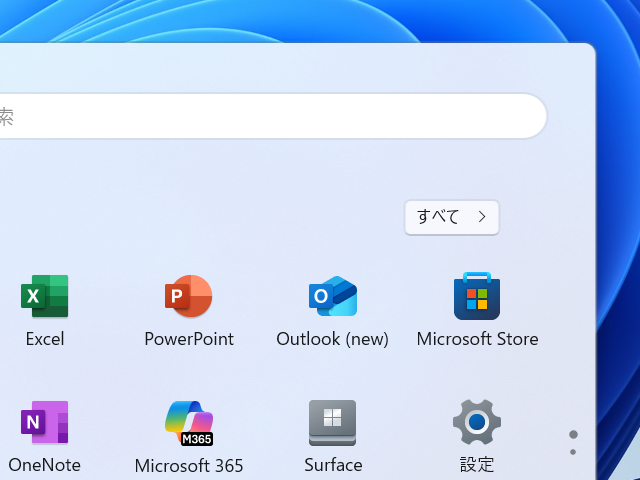The image size is (640, 480).
Task: Open 設定 gear icon
Action: (x=477, y=422)
